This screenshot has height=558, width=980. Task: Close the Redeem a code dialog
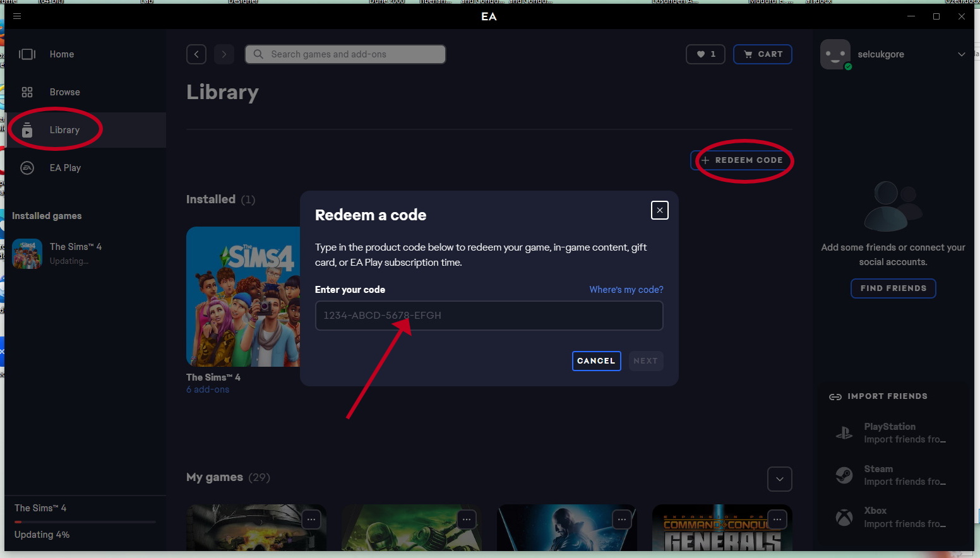(x=660, y=210)
